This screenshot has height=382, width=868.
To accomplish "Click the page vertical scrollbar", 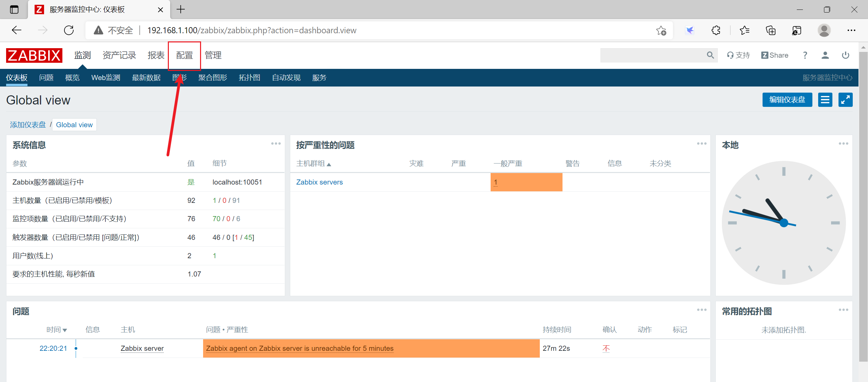I will (x=863, y=207).
